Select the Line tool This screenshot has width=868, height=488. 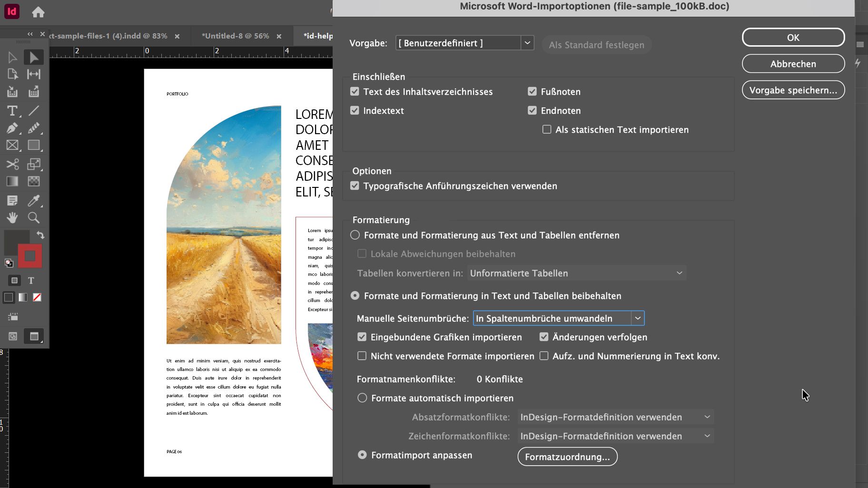pos(34,111)
